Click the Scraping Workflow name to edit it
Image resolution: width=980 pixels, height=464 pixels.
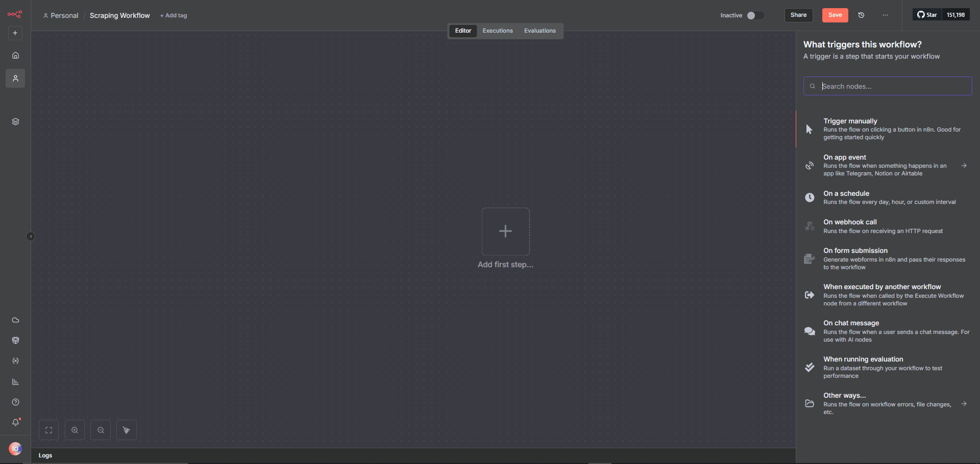(120, 16)
